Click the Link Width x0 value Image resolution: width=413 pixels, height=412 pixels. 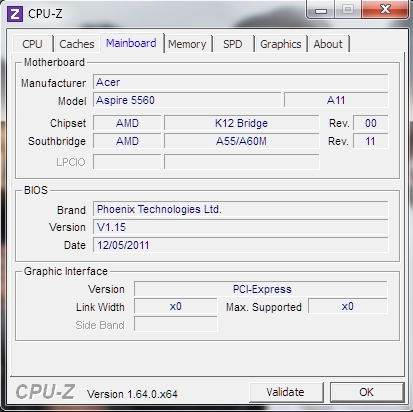[176, 306]
